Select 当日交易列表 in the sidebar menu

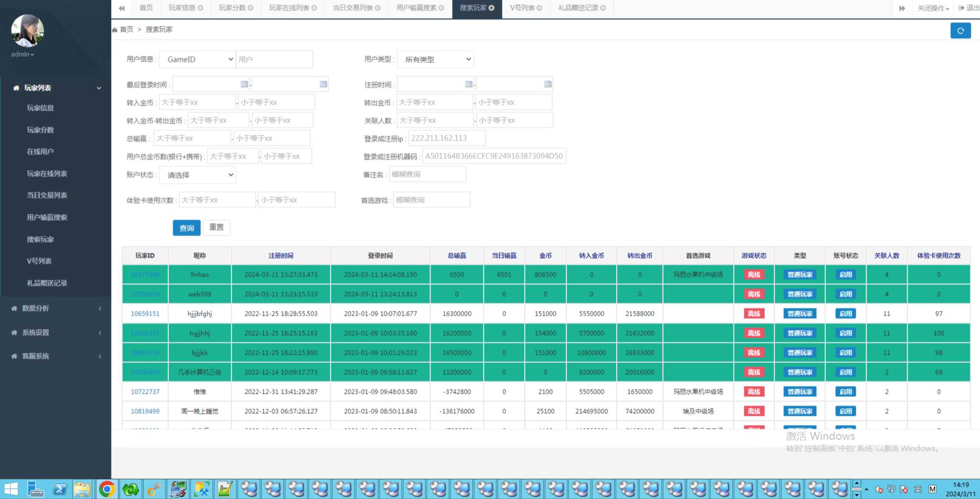coord(47,195)
